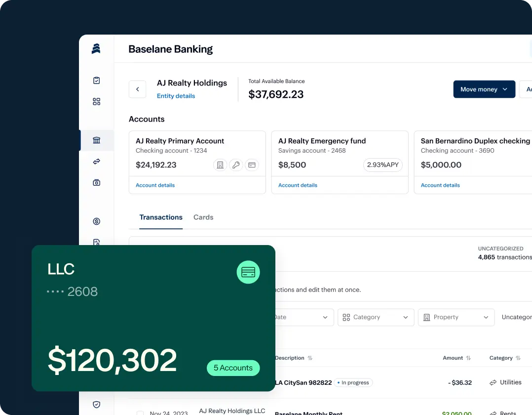
Task: Open the clipboard checklist sidebar icon
Action: click(96, 81)
